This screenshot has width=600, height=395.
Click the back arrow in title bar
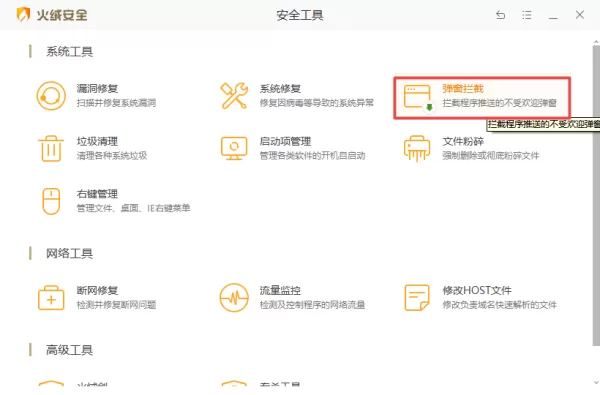tap(501, 15)
